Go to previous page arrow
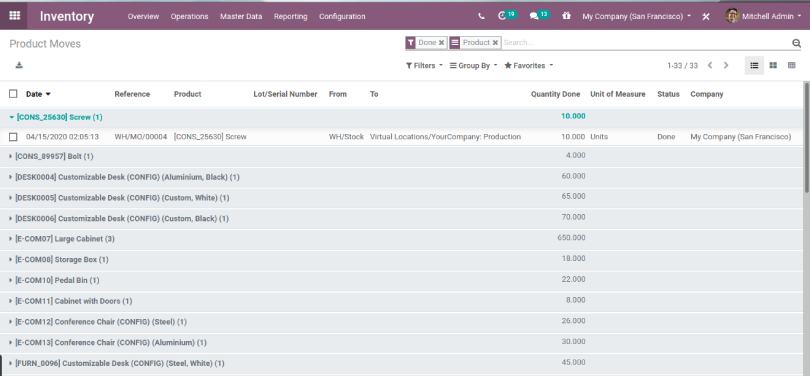810x376 pixels. (710, 66)
